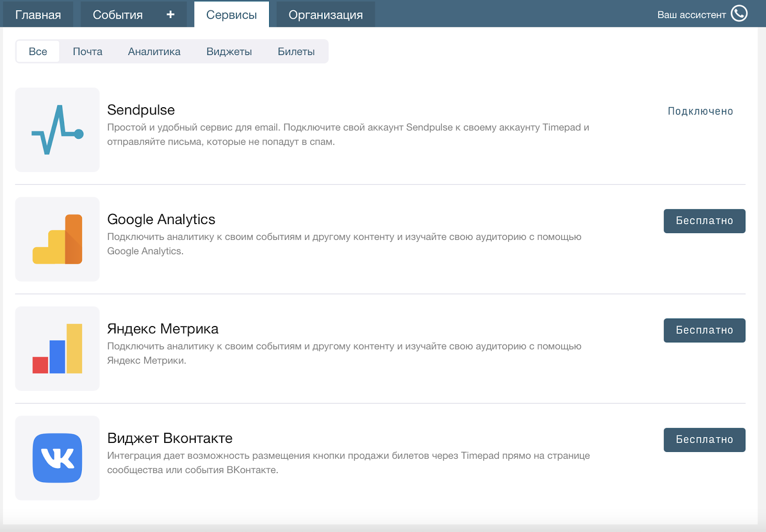The height and width of the screenshot is (532, 766).
Task: Open the Главная tab
Action: (x=38, y=14)
